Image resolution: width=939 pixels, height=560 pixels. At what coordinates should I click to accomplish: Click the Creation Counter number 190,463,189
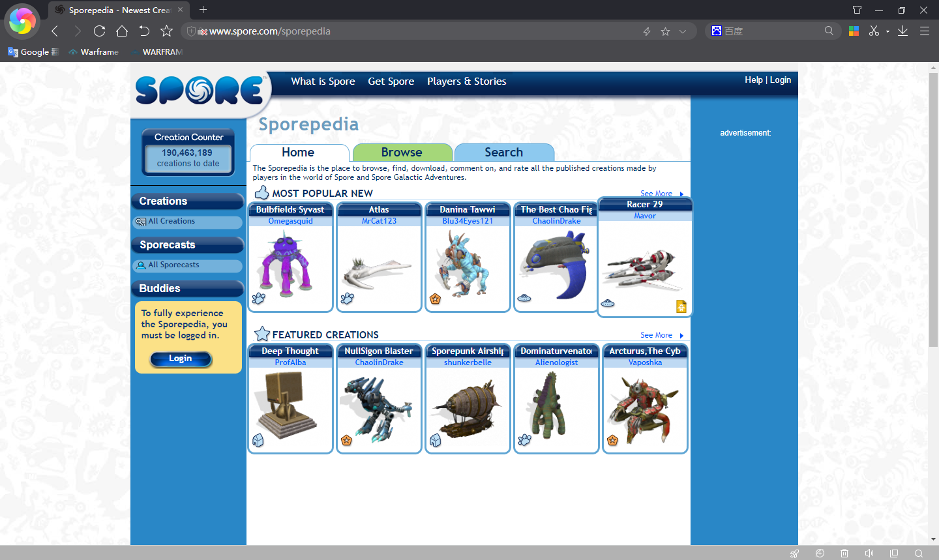pos(187,153)
